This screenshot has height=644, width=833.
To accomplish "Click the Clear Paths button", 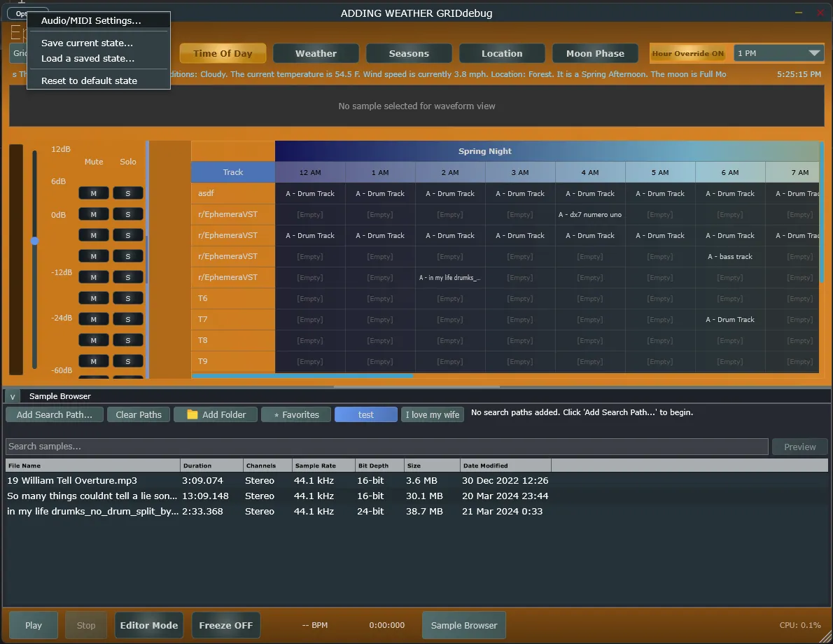I will [139, 414].
